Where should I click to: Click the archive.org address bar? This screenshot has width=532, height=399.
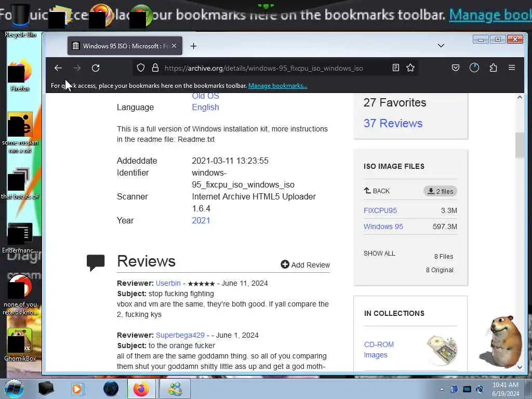[275, 68]
